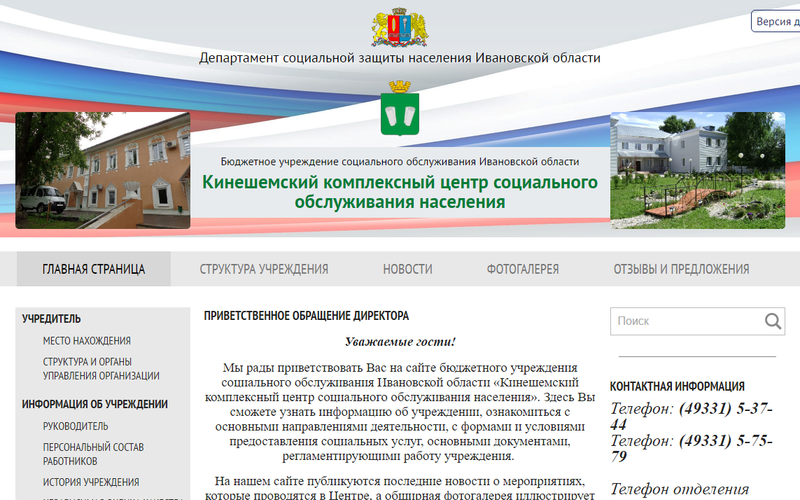Open the Учредитель sidebar section
Viewport: 800px width, 500px height.
(52, 319)
